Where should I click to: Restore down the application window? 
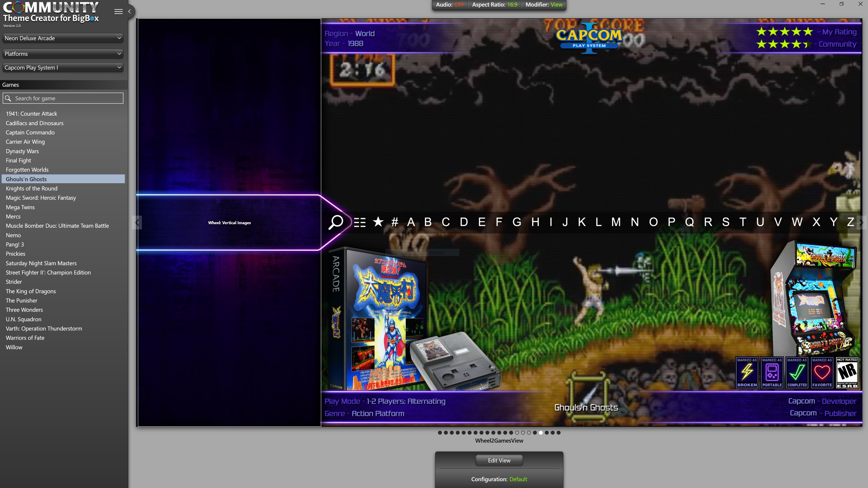(x=841, y=4)
